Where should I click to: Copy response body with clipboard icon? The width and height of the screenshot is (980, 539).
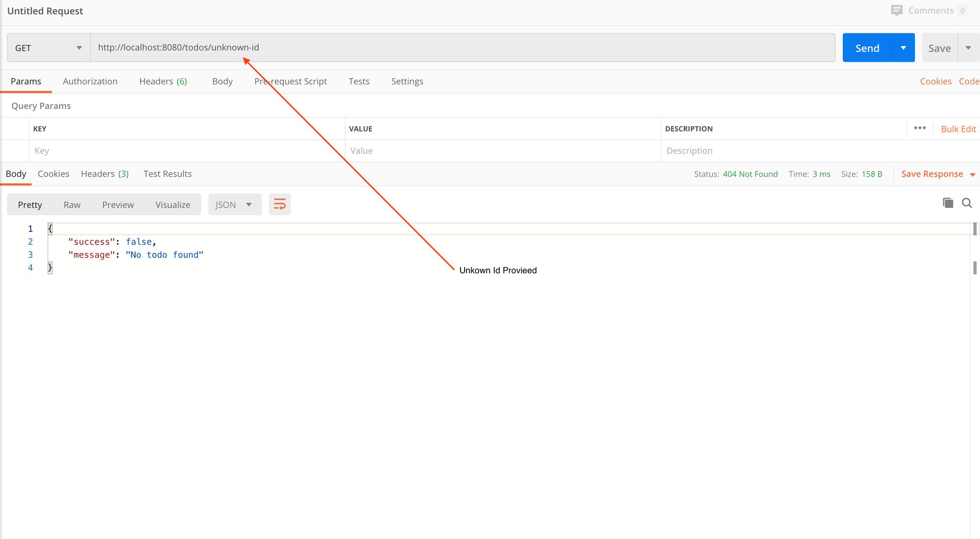(948, 203)
